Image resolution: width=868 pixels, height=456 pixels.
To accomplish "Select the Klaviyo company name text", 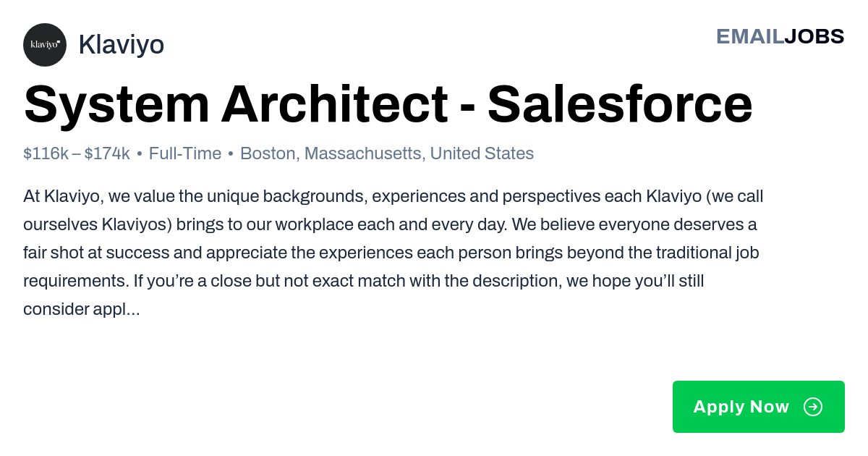I will (x=121, y=45).
